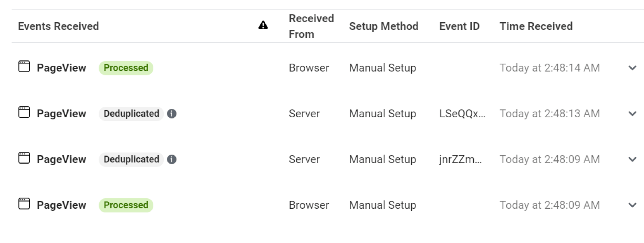Image resolution: width=644 pixels, height=243 pixels.
Task: Click the info icon next to Deduplicated for jnrZZm
Action: pos(172,159)
